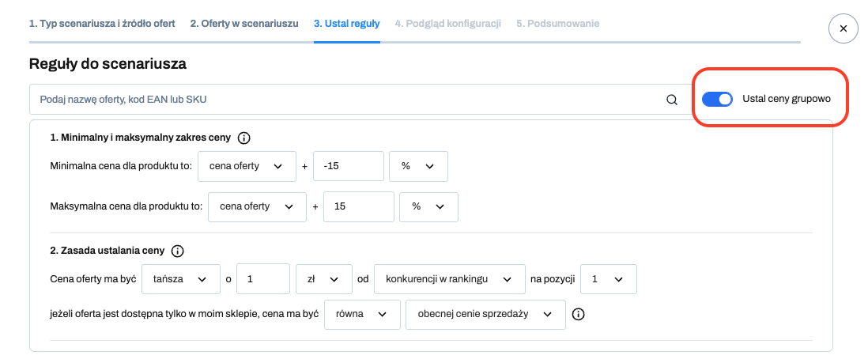
Task: Open ranking position dropdown showing 1
Action: tap(609, 279)
